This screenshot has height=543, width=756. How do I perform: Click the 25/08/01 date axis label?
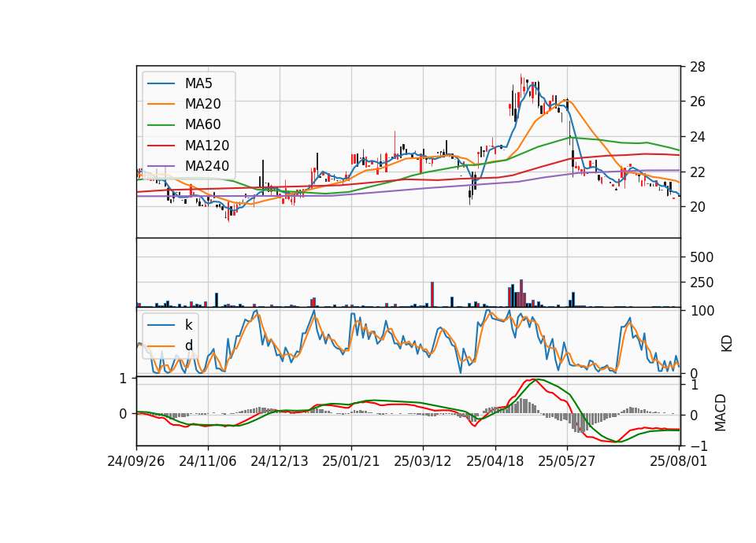[678, 461]
